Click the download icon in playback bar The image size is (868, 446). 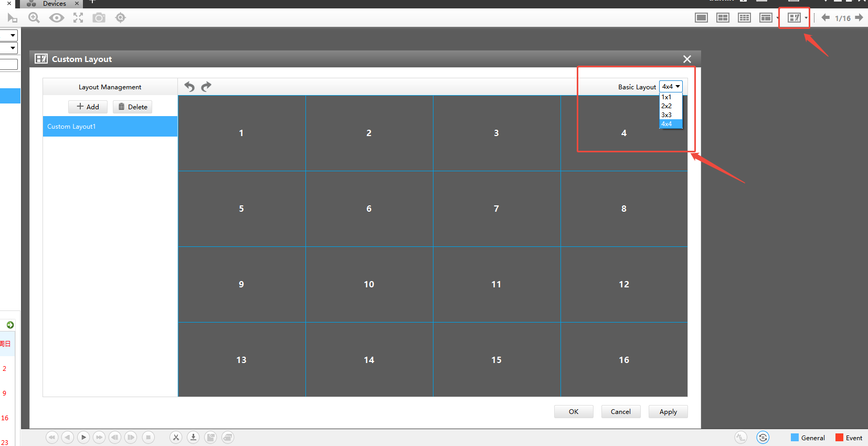tap(193, 437)
